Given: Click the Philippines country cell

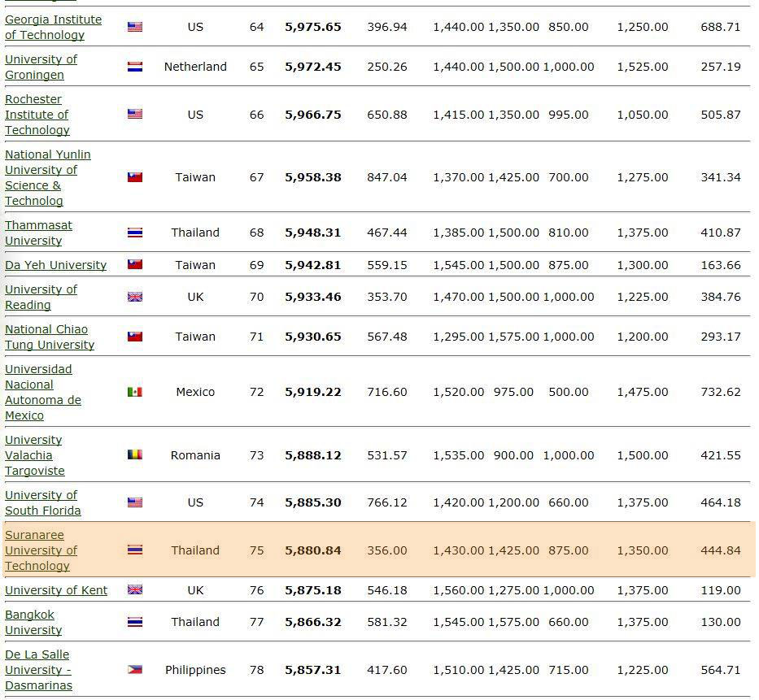Looking at the screenshot, I should [195, 670].
